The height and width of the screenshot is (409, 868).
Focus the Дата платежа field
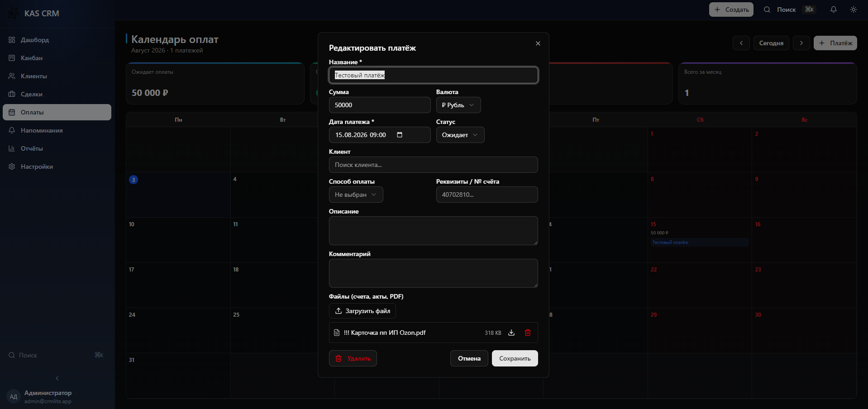coord(380,135)
